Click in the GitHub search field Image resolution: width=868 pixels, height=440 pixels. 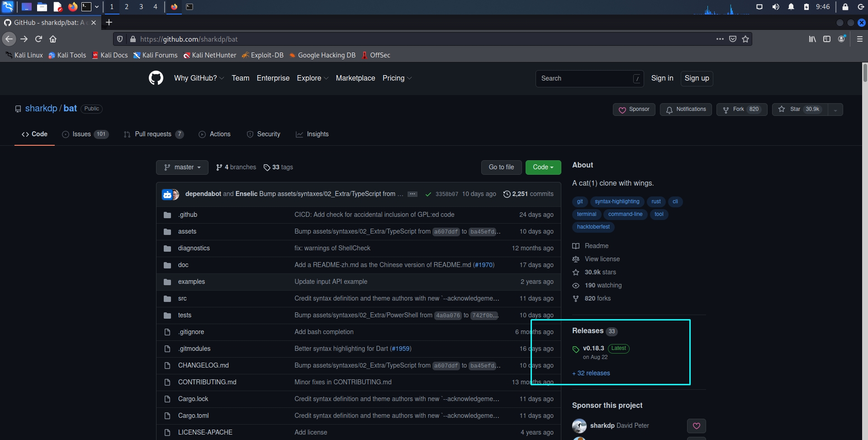point(590,78)
